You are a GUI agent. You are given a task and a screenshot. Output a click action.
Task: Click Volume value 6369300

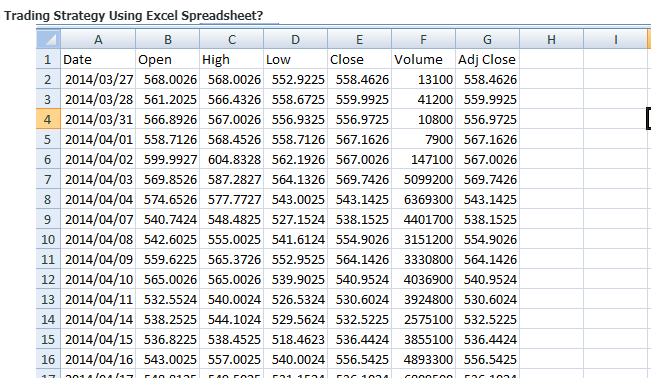tap(423, 199)
